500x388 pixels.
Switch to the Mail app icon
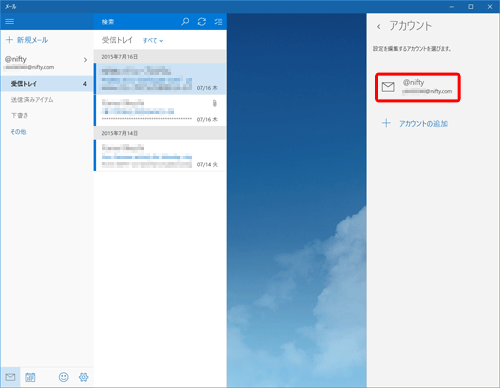coord(10,377)
